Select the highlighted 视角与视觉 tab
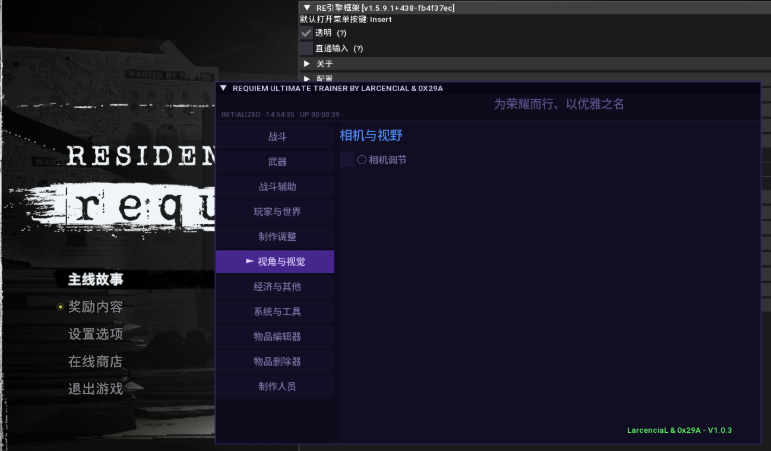Image resolution: width=771 pixels, height=451 pixels. pyautogui.click(x=275, y=262)
